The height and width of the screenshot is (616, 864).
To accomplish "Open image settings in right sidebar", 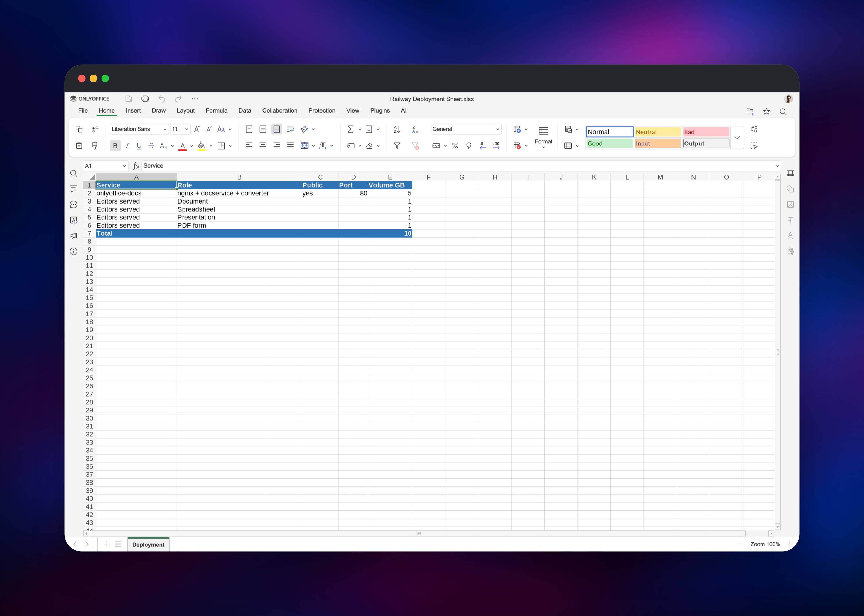I will point(790,204).
